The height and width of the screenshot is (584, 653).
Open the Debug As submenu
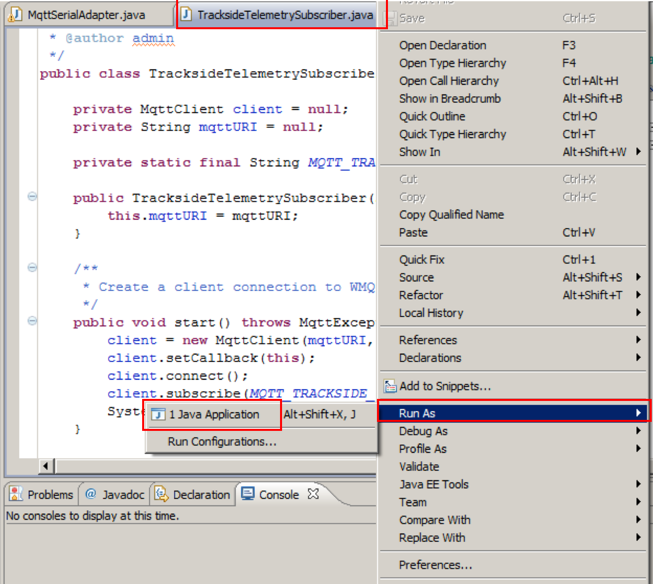coord(513,431)
